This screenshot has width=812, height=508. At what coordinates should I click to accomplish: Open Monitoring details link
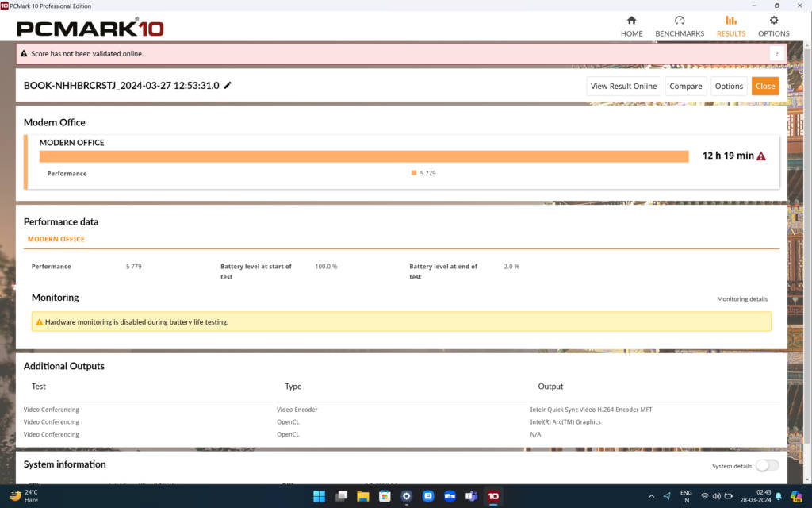[x=742, y=299]
